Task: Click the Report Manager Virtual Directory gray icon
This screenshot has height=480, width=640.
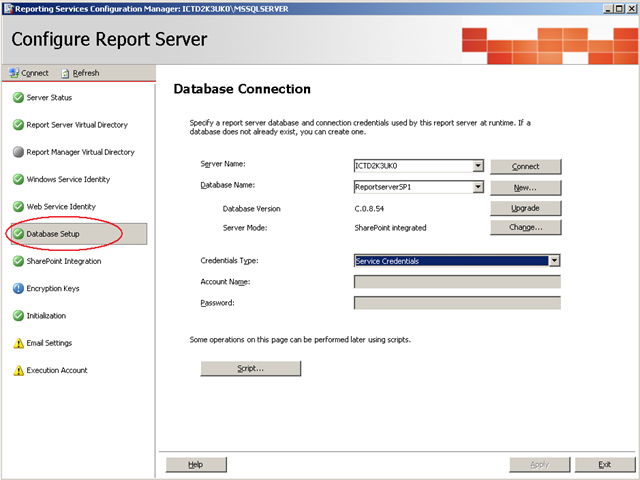Action: click(18, 152)
